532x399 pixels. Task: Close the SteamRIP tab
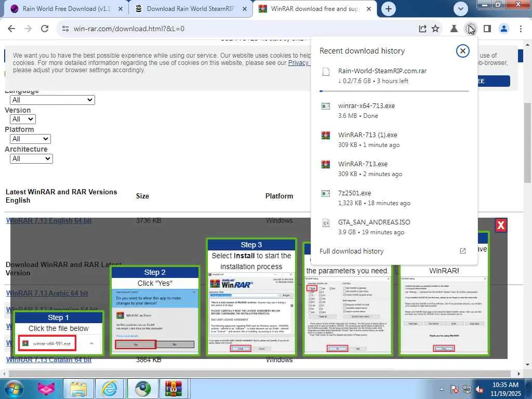click(x=245, y=9)
